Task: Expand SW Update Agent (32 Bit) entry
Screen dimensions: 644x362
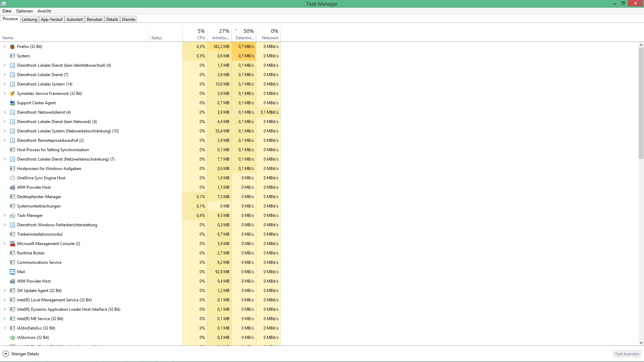Action: pos(5,291)
